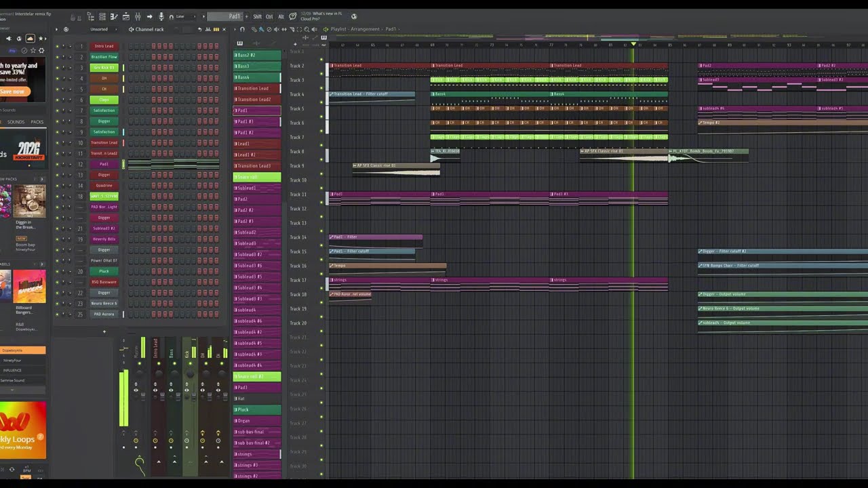Click the main snap magnet icon

171,16
